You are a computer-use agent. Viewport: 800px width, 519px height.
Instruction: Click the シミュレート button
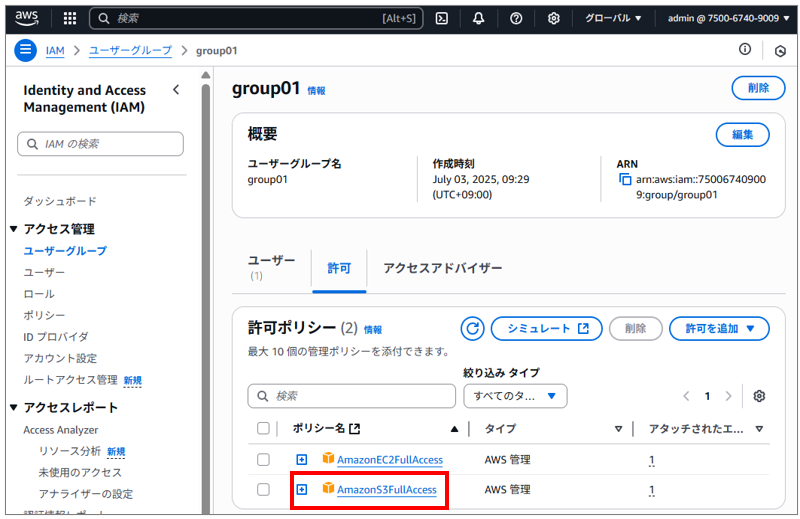[x=546, y=329]
